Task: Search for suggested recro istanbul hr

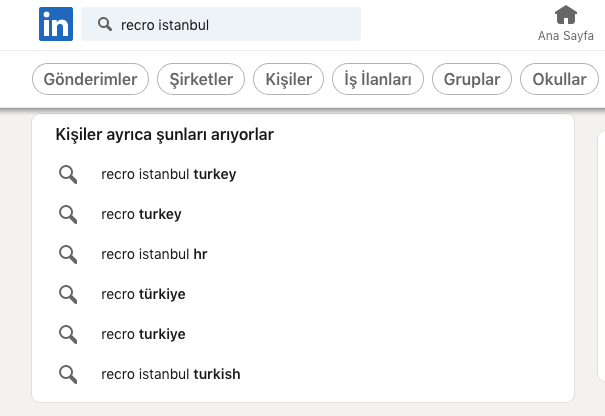Action: 154,254
